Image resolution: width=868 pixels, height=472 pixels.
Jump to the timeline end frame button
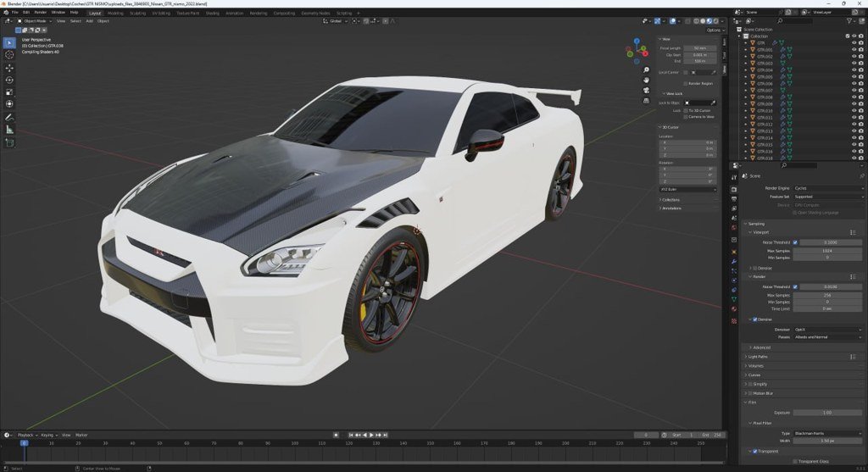click(386, 435)
